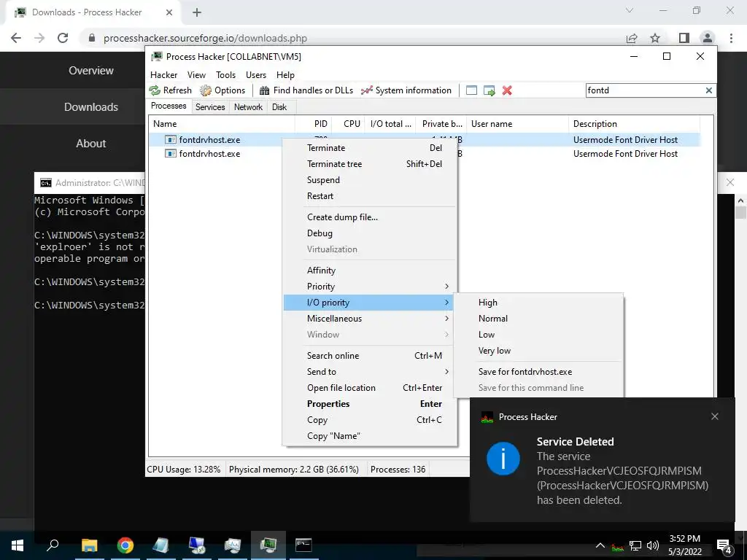Screen dimensions: 747x560
Task: Open the Hacker menu
Action: tap(164, 75)
